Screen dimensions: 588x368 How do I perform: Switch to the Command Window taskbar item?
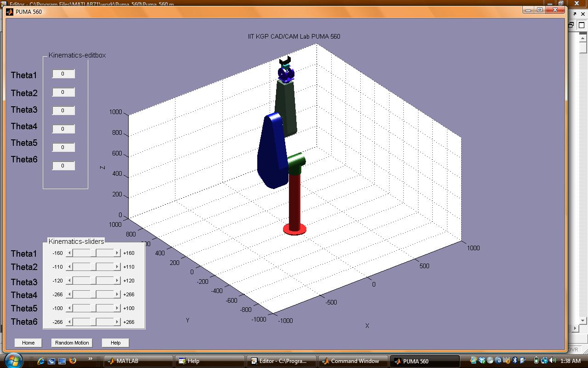coord(353,361)
